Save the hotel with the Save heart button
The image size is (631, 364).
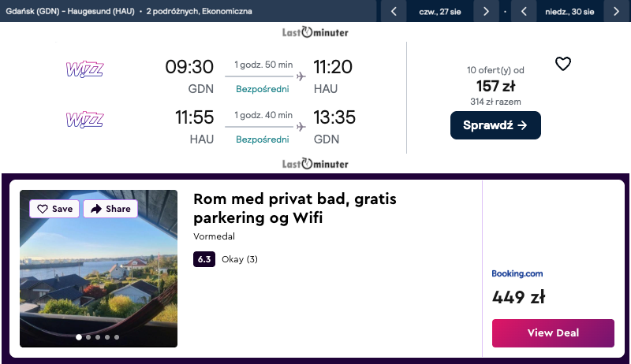(x=55, y=209)
